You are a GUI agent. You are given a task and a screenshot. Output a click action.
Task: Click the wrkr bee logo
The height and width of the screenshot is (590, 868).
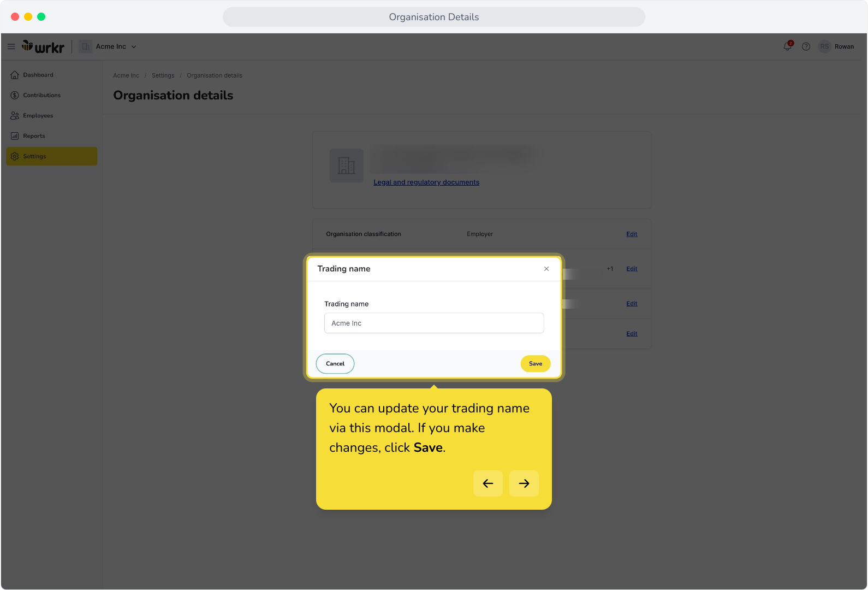pos(43,47)
